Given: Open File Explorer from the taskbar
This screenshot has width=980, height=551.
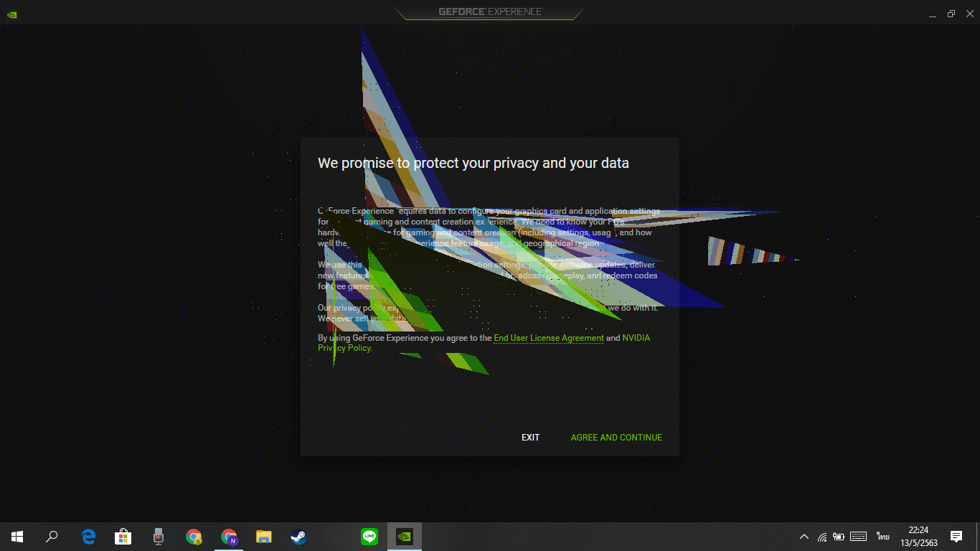Looking at the screenshot, I should pos(264,537).
